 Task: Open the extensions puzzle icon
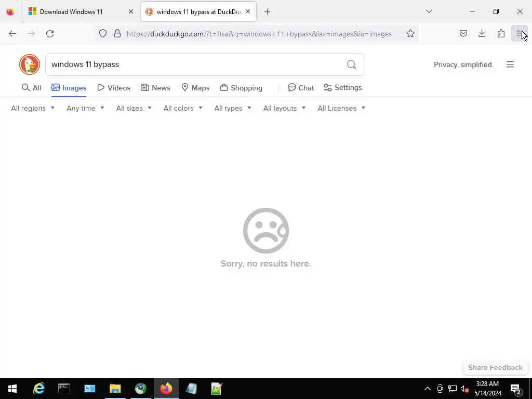501,33
